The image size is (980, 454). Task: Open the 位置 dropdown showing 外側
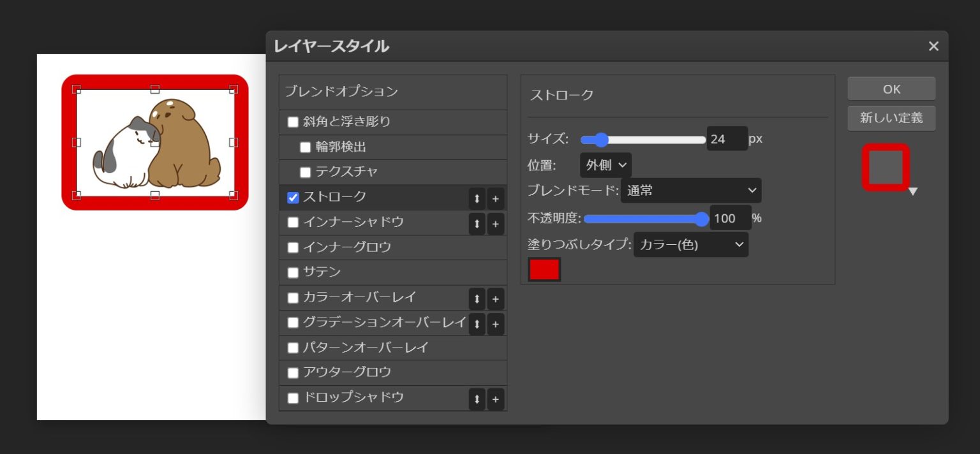pos(605,165)
